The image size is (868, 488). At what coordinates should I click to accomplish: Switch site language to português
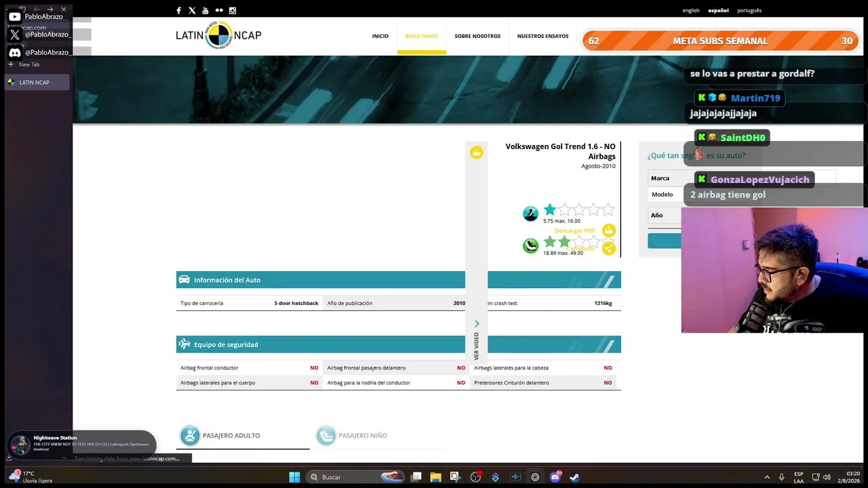[x=749, y=10]
